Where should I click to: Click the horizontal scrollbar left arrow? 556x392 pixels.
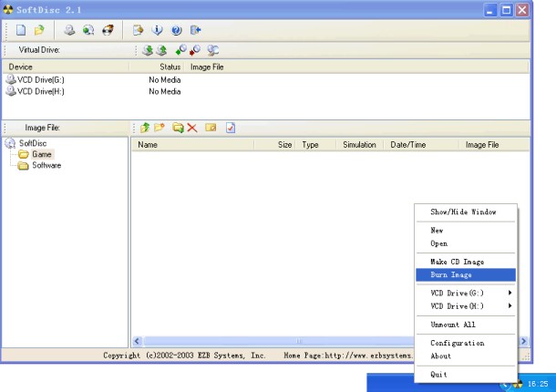(x=138, y=341)
